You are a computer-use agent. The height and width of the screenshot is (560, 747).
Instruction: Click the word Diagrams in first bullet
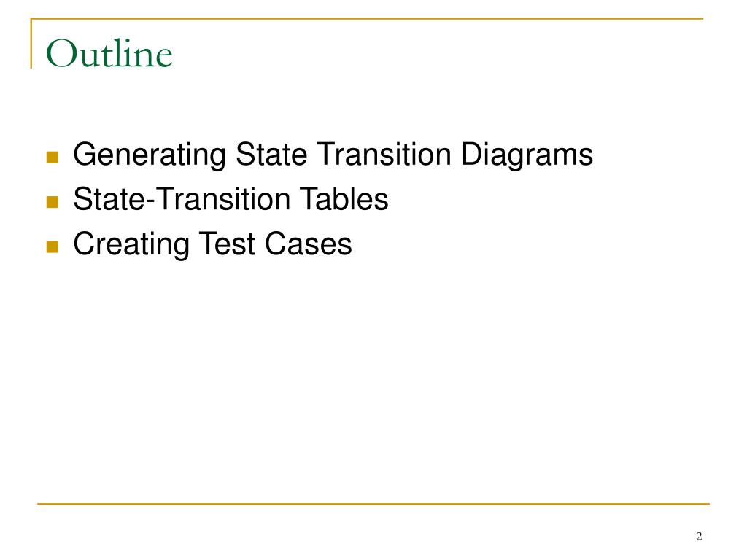click(x=527, y=156)
